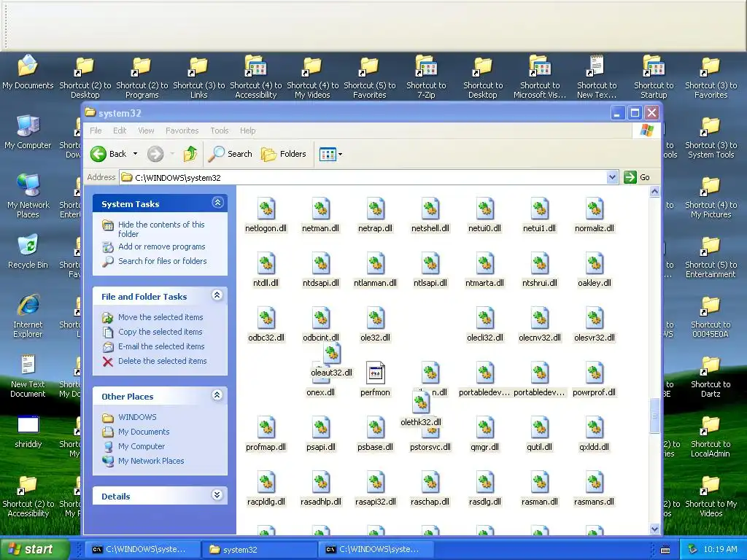Select the rasman.dll file icon
747x560 pixels.
539,483
